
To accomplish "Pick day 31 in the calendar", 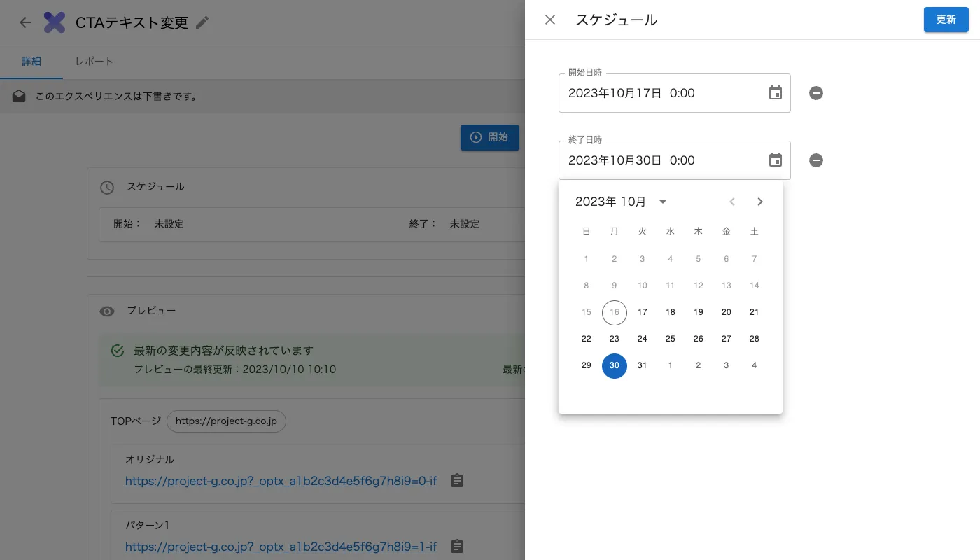I will point(643,365).
